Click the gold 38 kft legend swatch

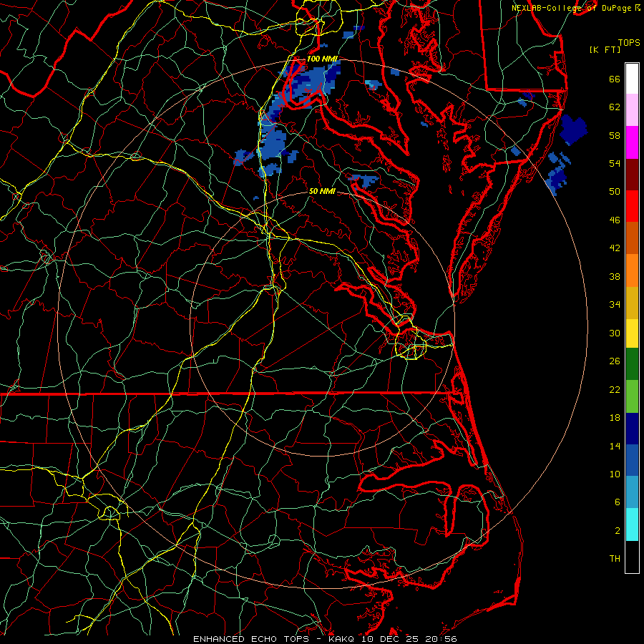632,303
